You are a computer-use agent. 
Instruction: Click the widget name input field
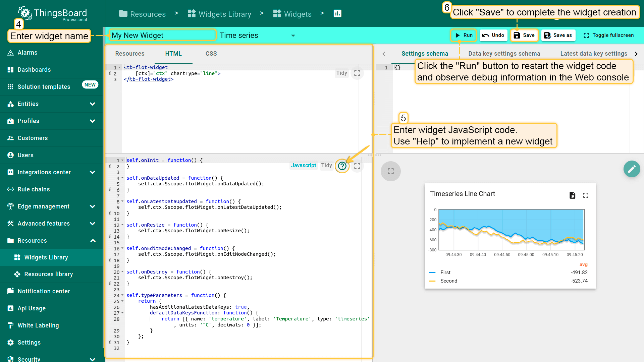[162, 36]
